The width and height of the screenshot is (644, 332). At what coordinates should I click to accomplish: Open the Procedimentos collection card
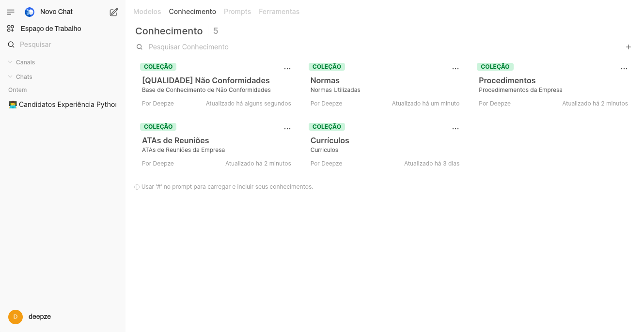point(507,81)
